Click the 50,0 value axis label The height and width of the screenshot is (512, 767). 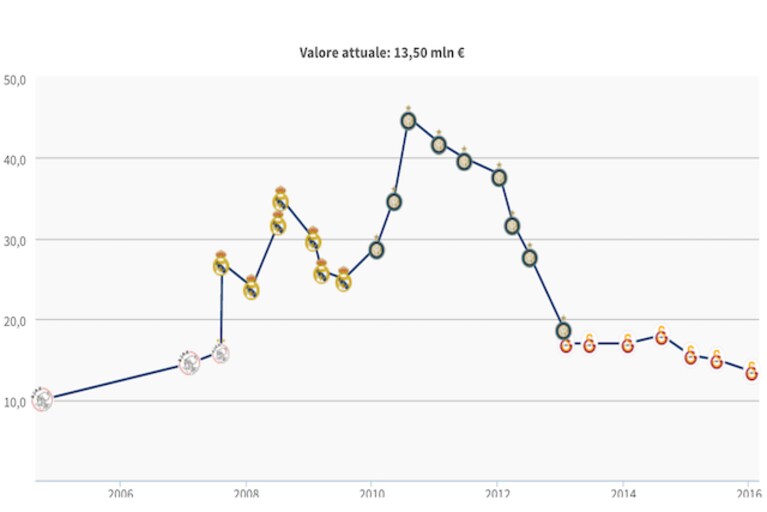tap(15, 80)
